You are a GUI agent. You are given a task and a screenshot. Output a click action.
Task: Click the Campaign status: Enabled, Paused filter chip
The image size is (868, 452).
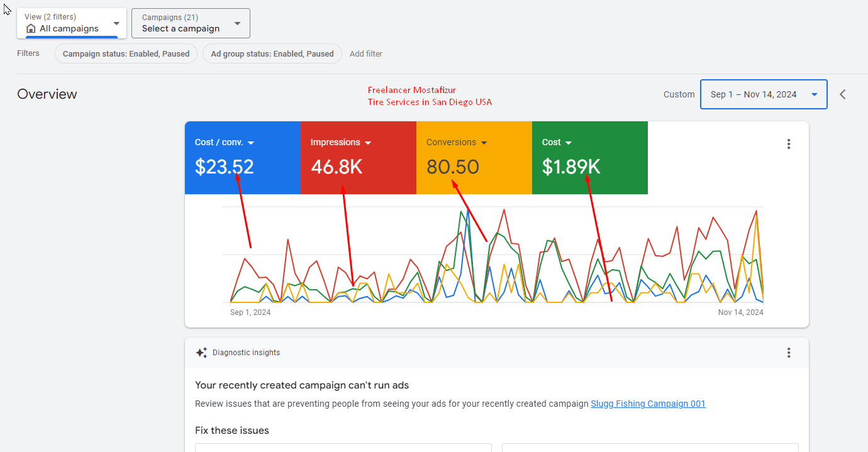[126, 53]
